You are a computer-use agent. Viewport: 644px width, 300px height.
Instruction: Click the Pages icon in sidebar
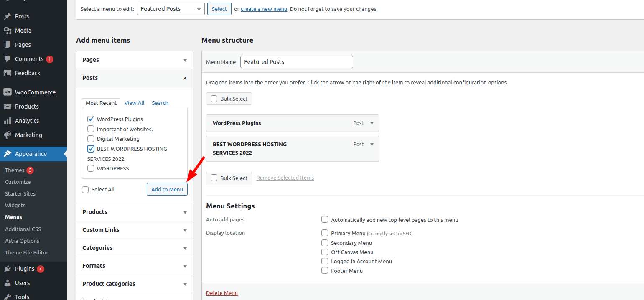point(8,45)
